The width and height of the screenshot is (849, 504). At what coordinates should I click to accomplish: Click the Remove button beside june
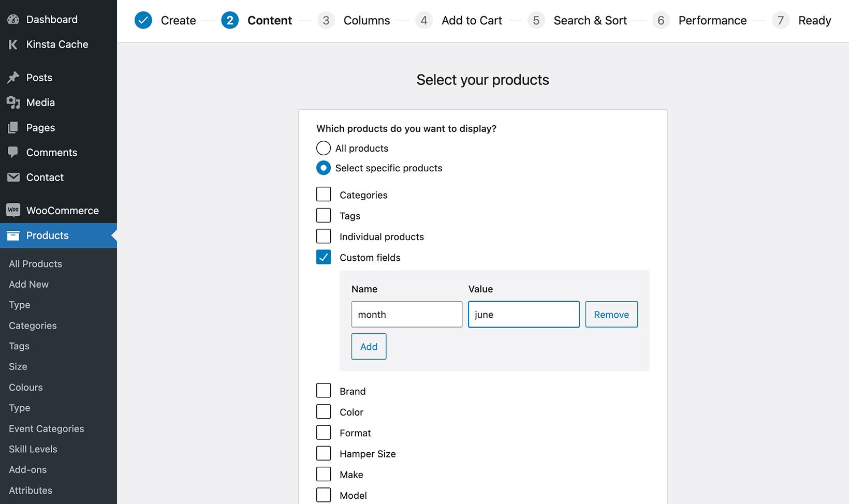611,314
